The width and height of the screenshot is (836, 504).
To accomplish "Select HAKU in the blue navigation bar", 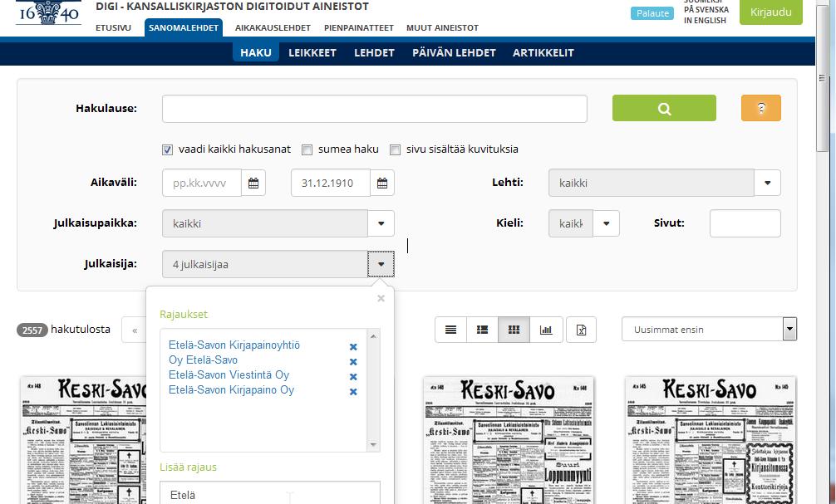I will pos(256,52).
